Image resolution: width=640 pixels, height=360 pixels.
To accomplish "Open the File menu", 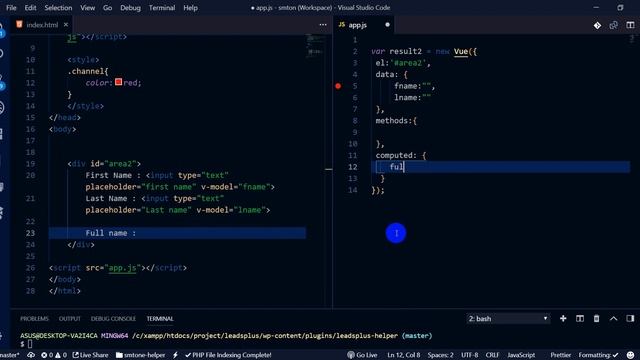I will [x=11, y=8].
